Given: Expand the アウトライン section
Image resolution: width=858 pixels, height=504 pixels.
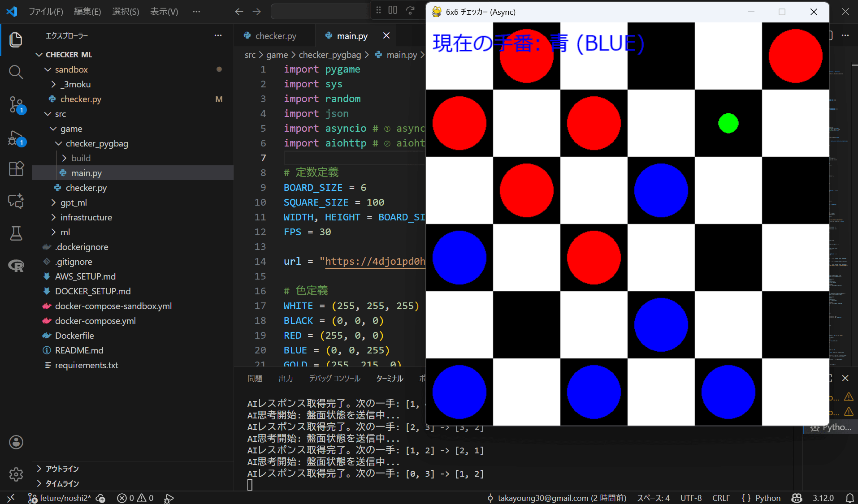Looking at the screenshot, I should [62, 469].
